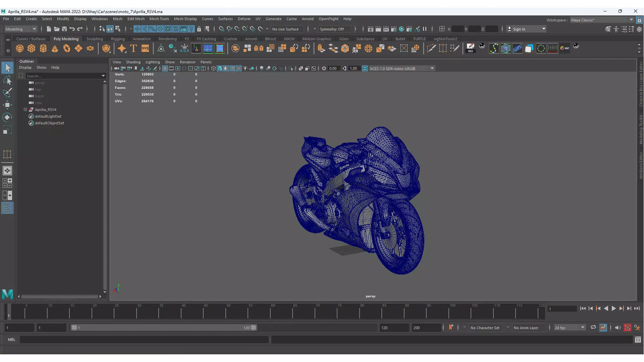
Task: Create a polygon torus from the shelf
Action: (x=67, y=49)
